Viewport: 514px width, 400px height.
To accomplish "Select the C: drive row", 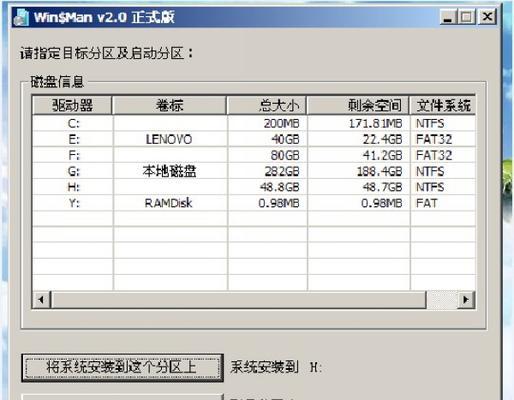I will (x=254, y=123).
